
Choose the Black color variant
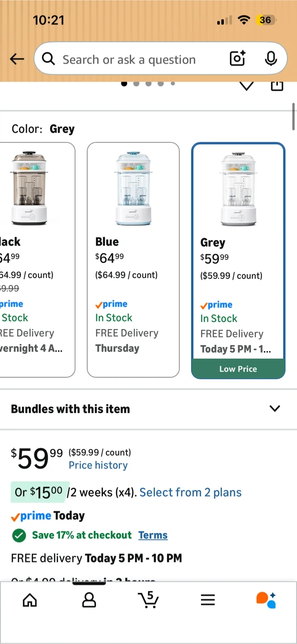click(x=37, y=259)
